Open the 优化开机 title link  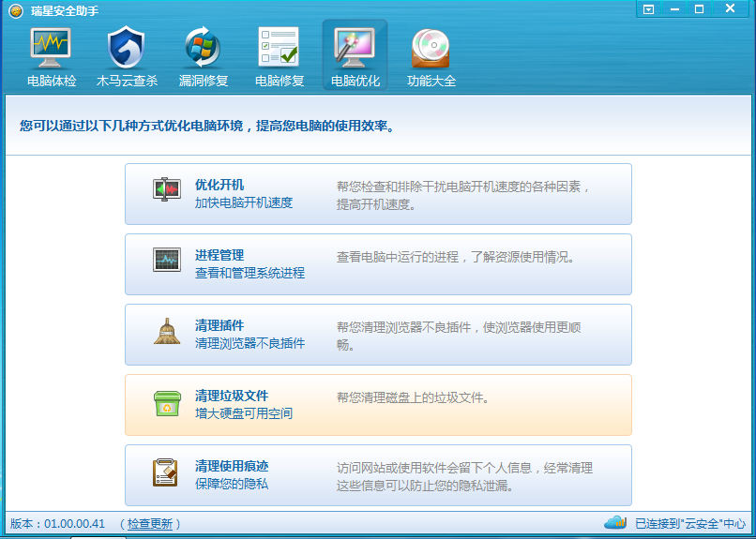[x=219, y=185]
